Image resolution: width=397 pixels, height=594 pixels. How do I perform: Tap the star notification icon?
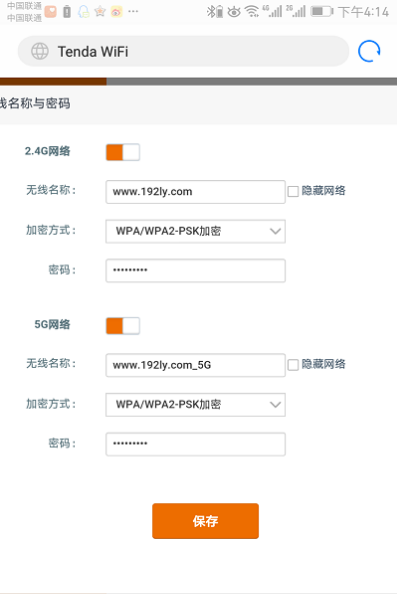coord(100,12)
